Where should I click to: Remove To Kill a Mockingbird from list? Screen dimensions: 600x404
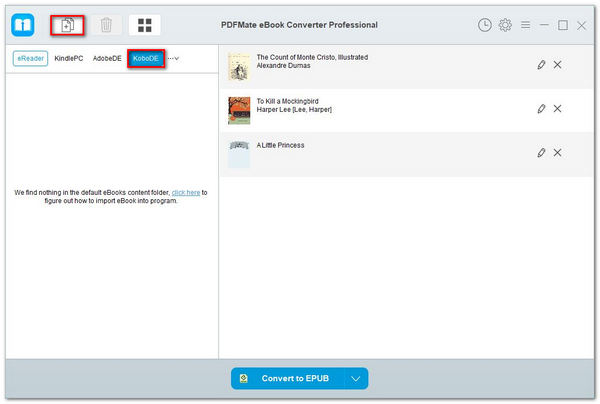tap(558, 109)
